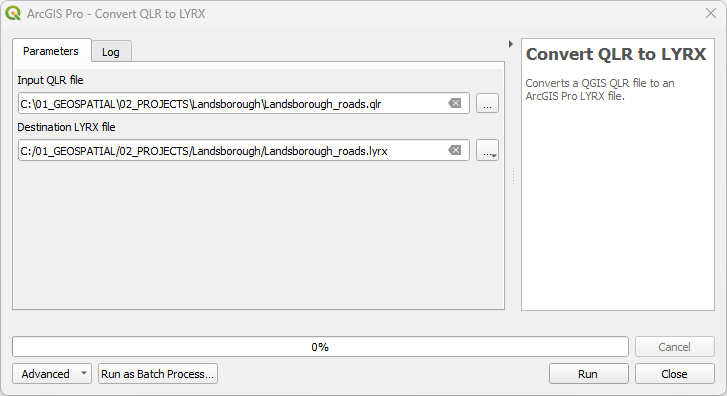Viewport: 727px width, 396px height.
Task: Click the help description text paragraph
Action: point(599,89)
